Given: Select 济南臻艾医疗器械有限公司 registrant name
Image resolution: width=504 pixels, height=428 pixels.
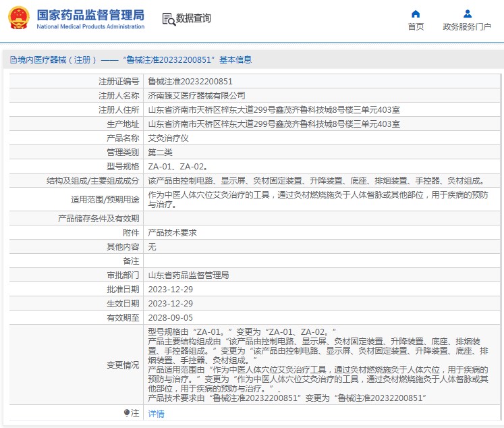Looking at the screenshot, I should coord(196,95).
